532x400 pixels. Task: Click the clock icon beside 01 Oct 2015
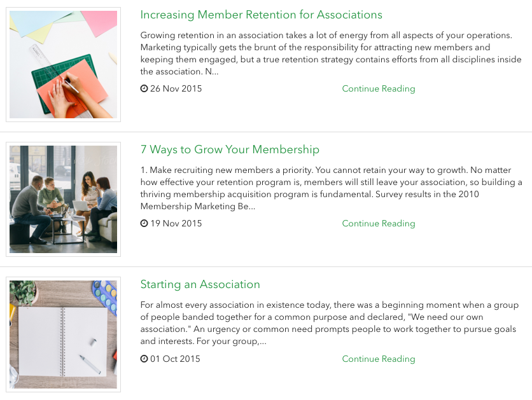point(144,359)
